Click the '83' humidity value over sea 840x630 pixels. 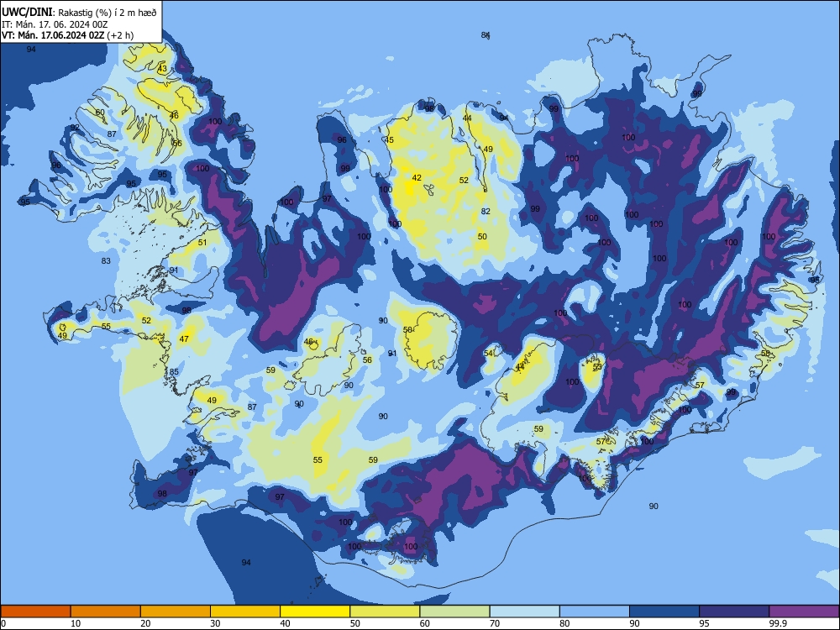pyautogui.click(x=106, y=261)
